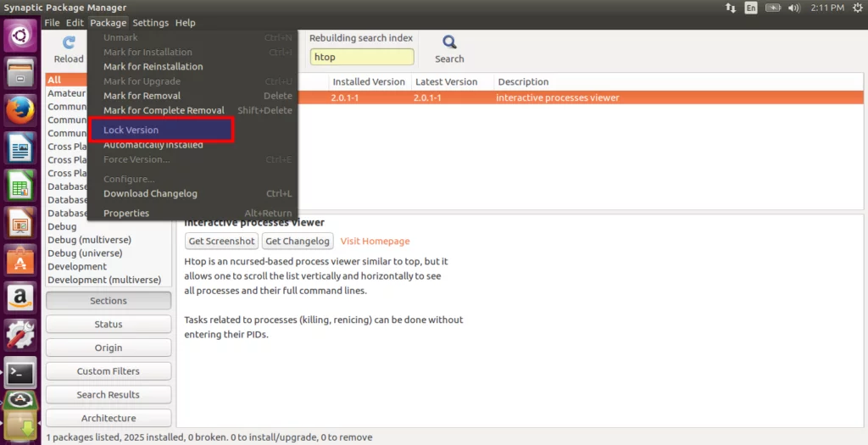Select the Amateur section item
This screenshot has width=868, height=445.
point(66,93)
